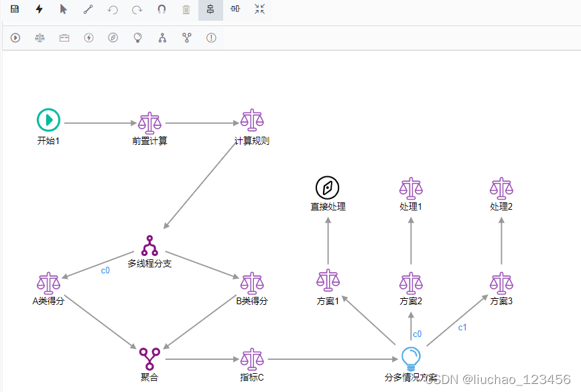Select the lightning run icon in the top toolbar

(x=39, y=9)
